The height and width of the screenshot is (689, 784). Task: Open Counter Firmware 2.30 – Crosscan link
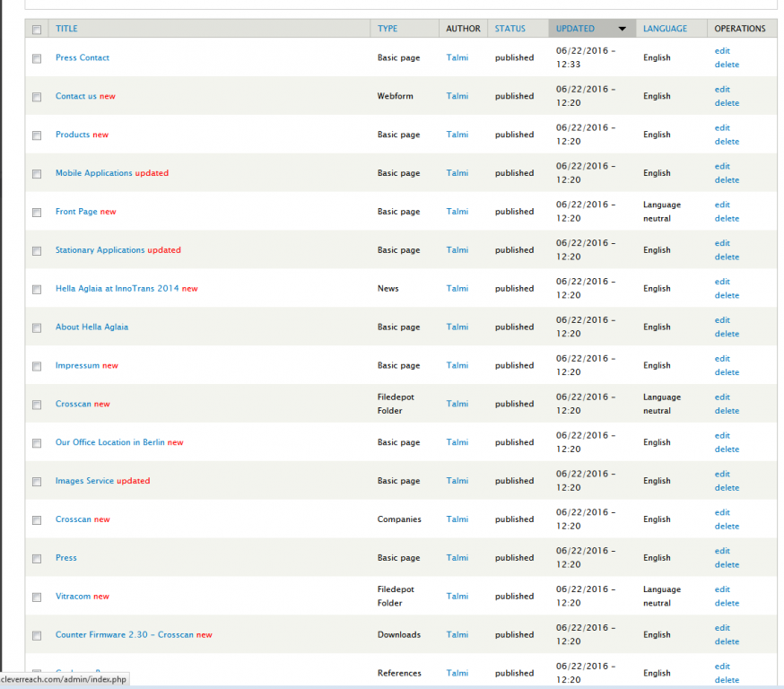coord(125,635)
